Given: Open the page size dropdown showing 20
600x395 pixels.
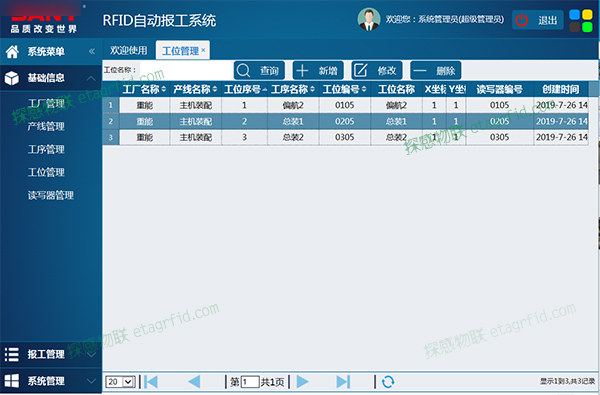Looking at the screenshot, I should point(120,382).
